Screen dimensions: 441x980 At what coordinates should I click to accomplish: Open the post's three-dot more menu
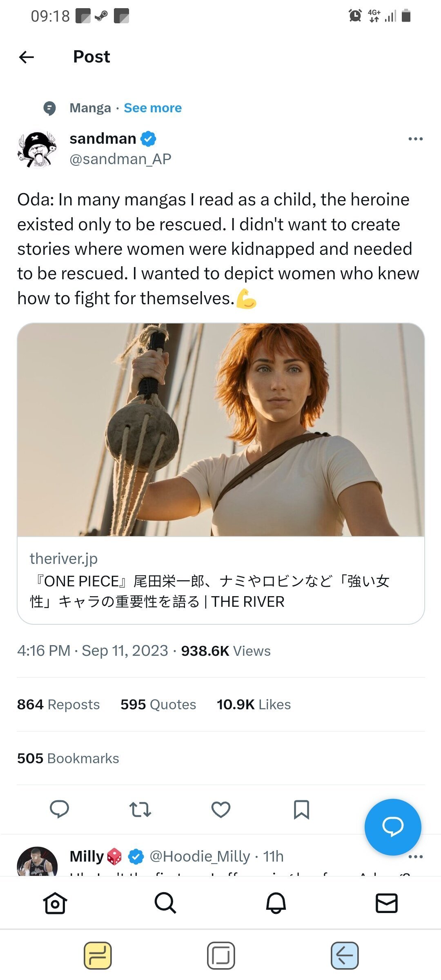point(415,139)
